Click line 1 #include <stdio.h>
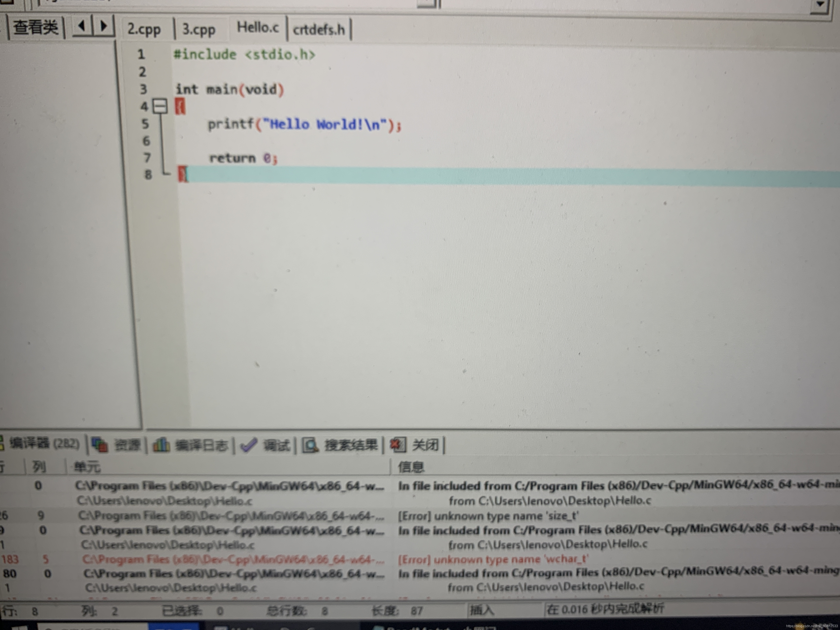Screen dimensions: 840x630 point(244,54)
